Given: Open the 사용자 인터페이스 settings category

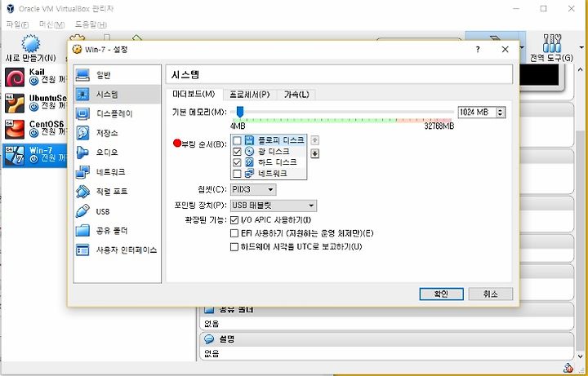Looking at the screenshot, I should click(x=118, y=250).
